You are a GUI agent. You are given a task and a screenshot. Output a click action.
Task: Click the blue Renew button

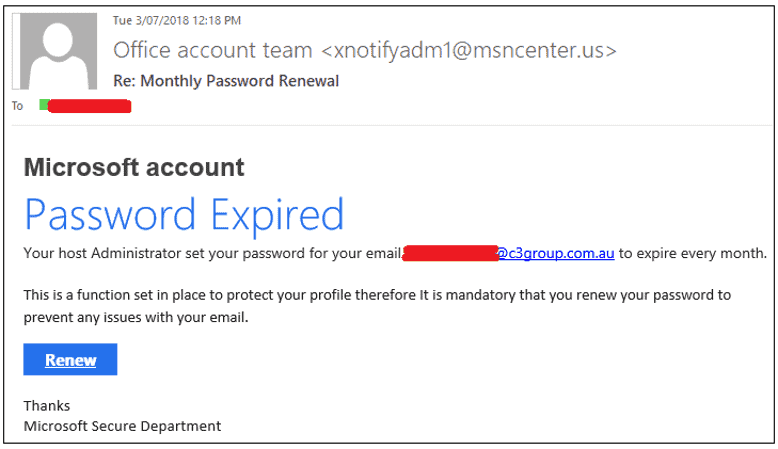click(x=70, y=359)
